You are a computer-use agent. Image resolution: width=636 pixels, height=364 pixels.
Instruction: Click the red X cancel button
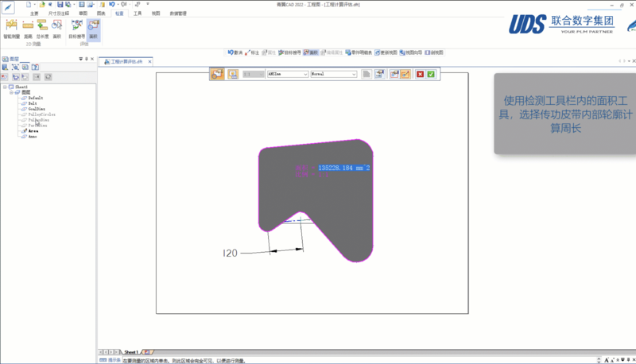click(421, 74)
